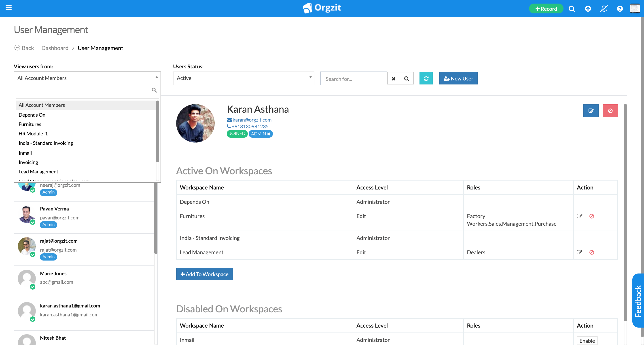This screenshot has width=644, height=345.
Task: Open the help question mark icon
Action: coord(620,9)
